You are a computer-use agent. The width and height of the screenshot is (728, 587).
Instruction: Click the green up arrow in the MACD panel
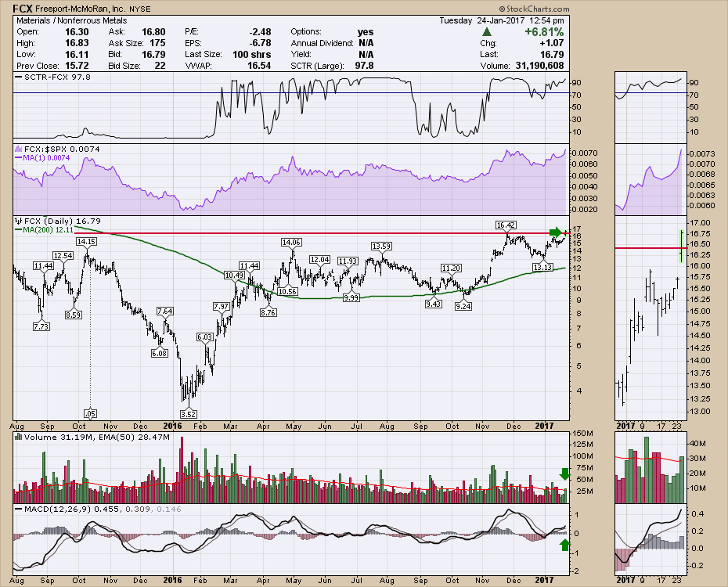(x=564, y=545)
